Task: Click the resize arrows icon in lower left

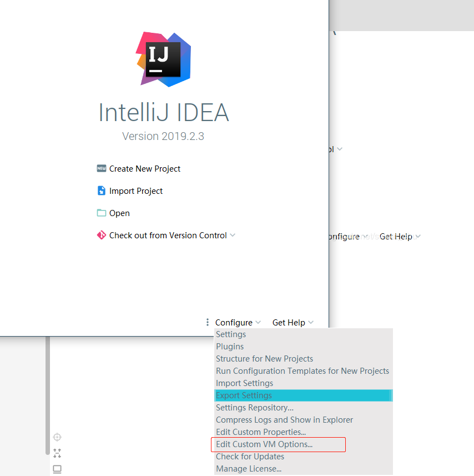Action: point(57,453)
